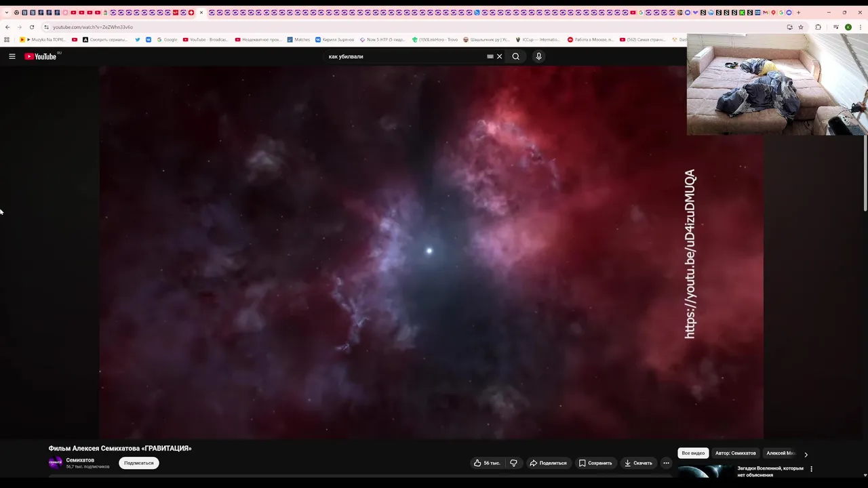
Task: Open the Twitter bird bookmark
Action: pos(138,39)
